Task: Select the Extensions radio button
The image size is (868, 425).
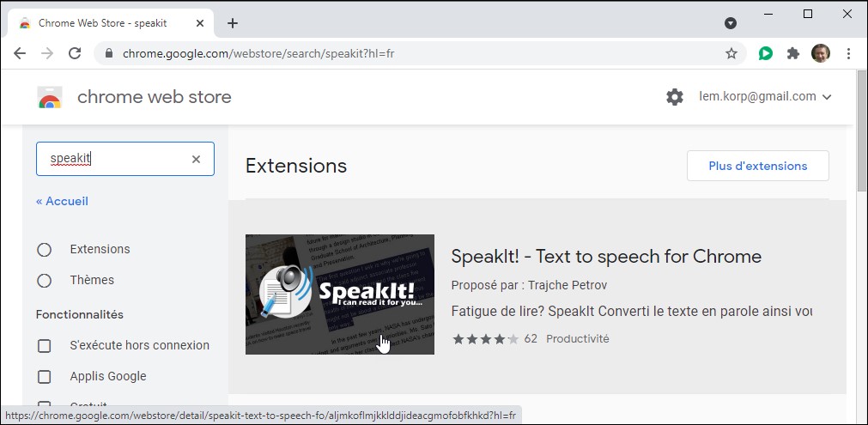Action: point(45,250)
